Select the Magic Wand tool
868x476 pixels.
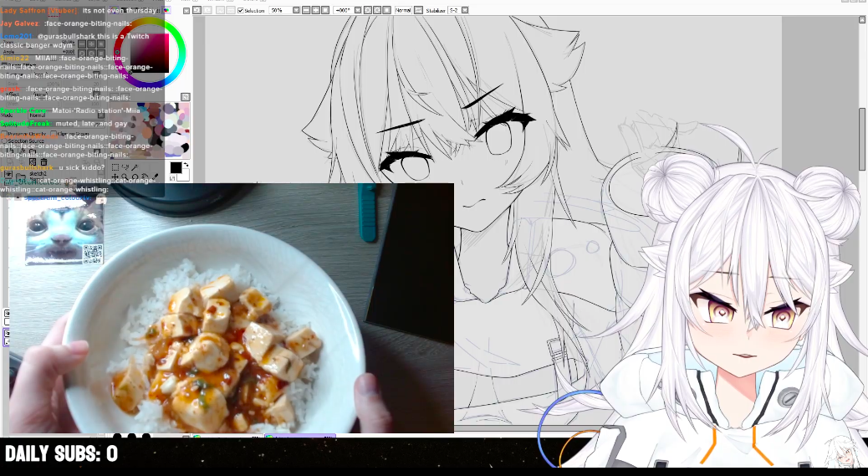point(135,167)
